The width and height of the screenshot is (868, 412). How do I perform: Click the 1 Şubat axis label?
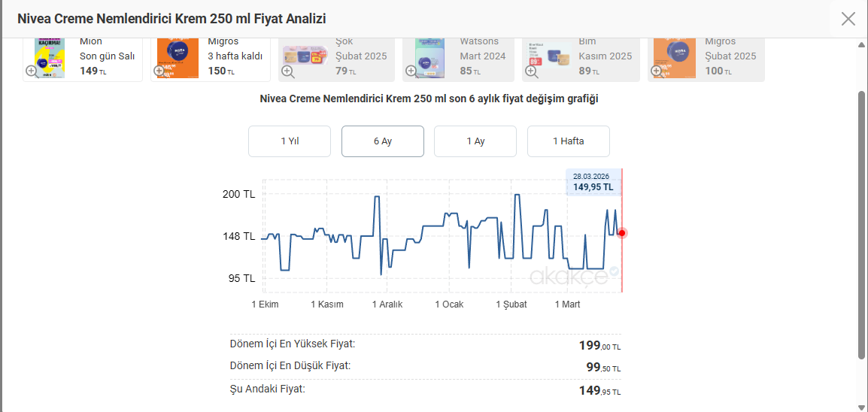pos(511,304)
